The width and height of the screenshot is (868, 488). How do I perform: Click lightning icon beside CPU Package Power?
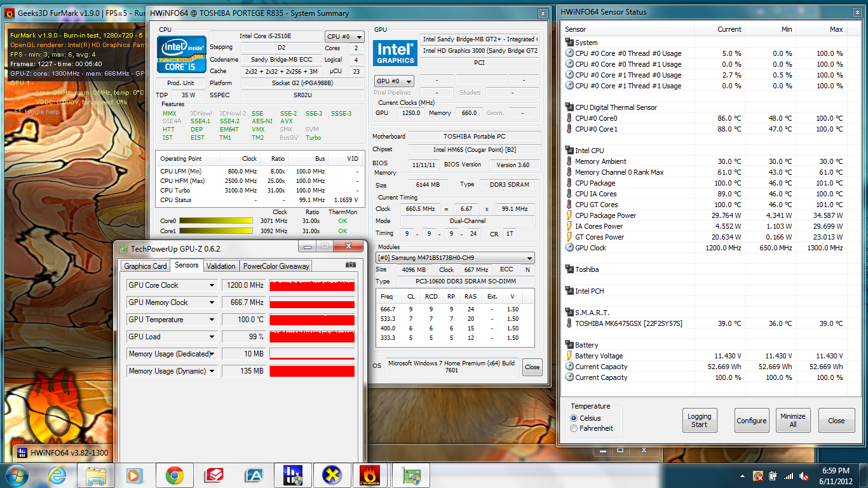click(x=569, y=215)
